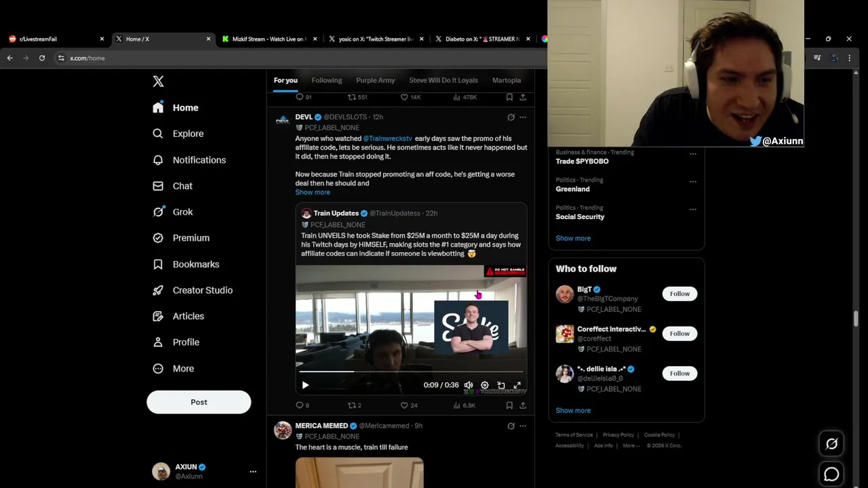View DEVL post analytics 6.8K

(x=464, y=405)
